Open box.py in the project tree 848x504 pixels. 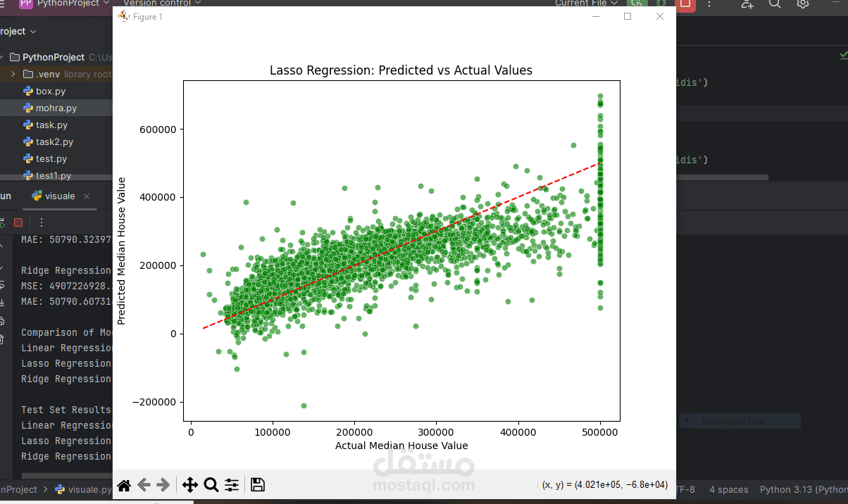point(51,91)
